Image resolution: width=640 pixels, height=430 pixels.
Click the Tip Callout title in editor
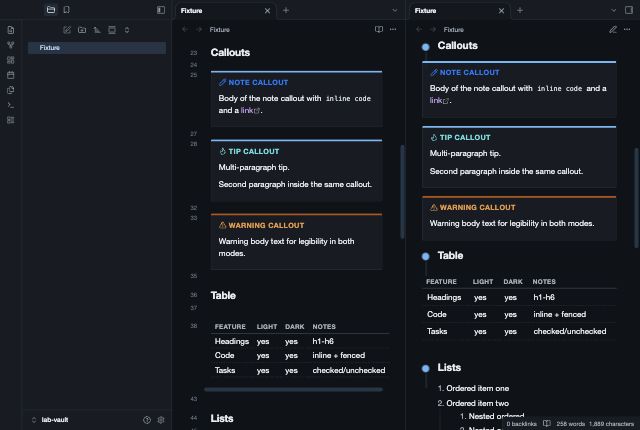click(253, 151)
